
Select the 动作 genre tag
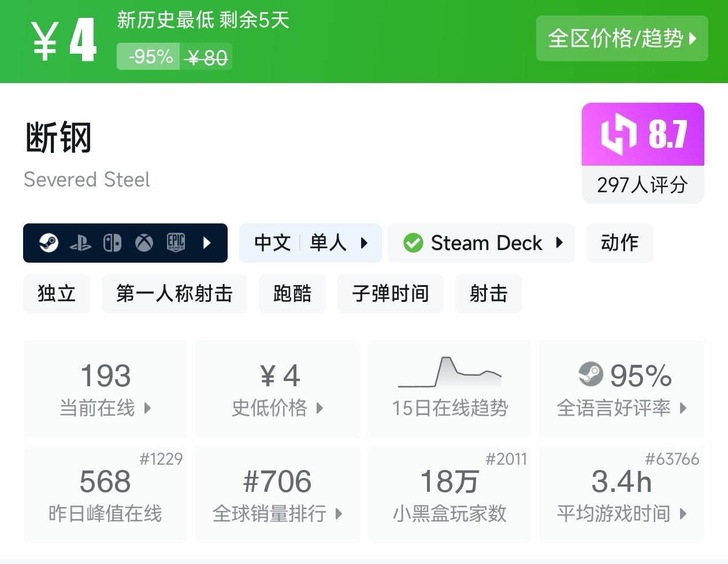click(620, 243)
